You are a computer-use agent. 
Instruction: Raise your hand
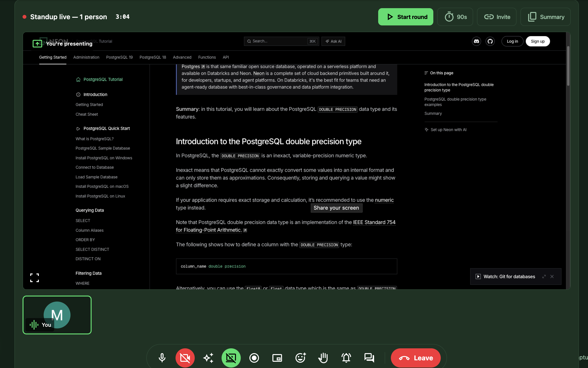(x=323, y=358)
